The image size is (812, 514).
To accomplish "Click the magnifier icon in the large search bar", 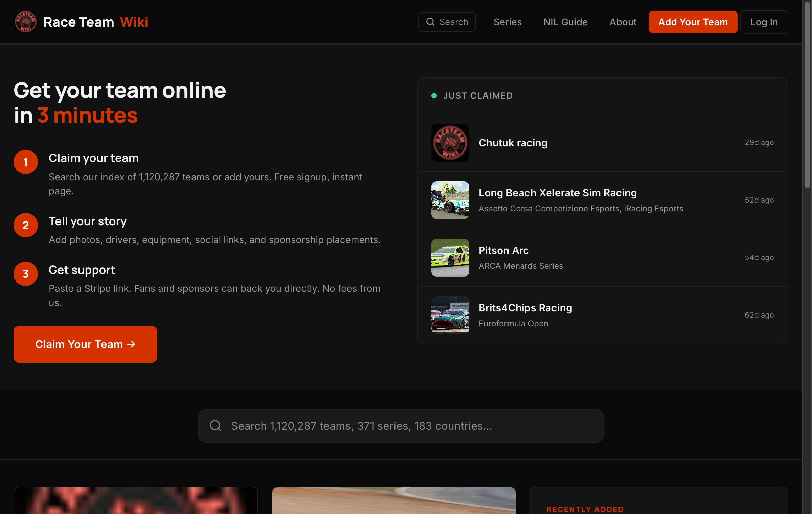I will click(x=215, y=426).
